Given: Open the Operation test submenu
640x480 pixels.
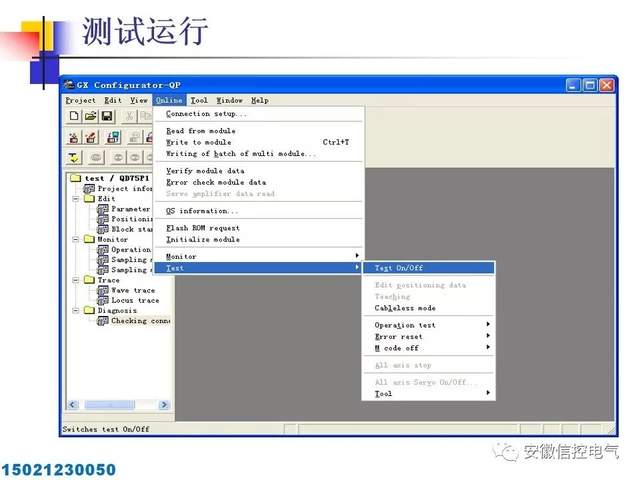Looking at the screenshot, I should click(x=429, y=325).
